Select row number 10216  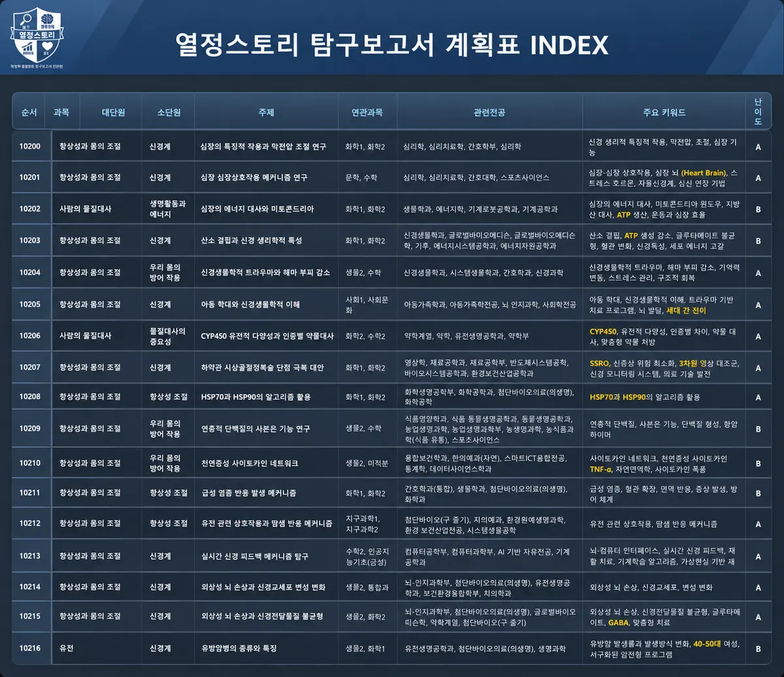click(x=30, y=648)
